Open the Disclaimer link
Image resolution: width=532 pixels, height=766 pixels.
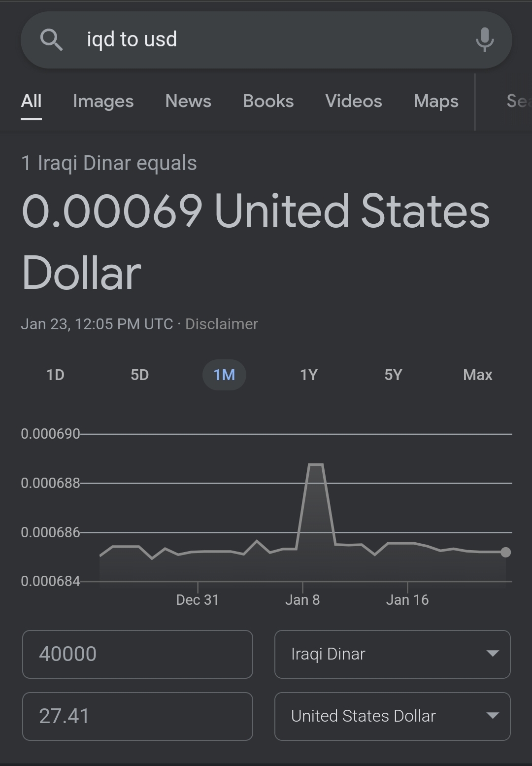click(221, 324)
